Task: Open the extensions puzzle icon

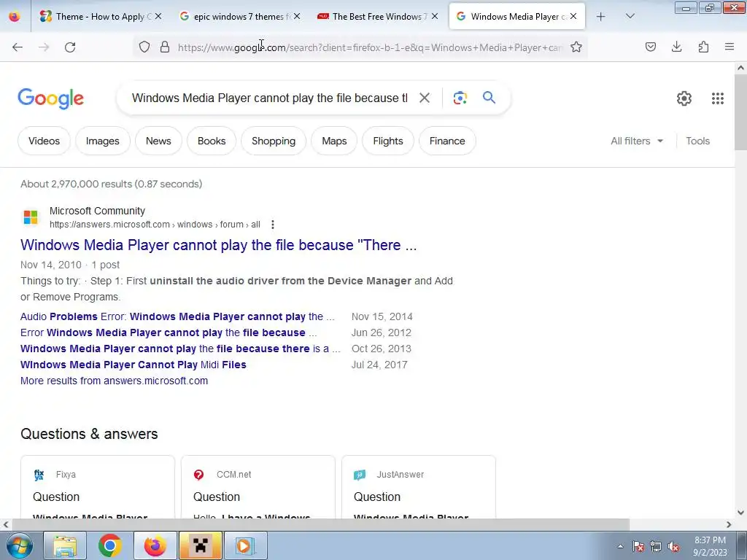Action: (x=703, y=47)
